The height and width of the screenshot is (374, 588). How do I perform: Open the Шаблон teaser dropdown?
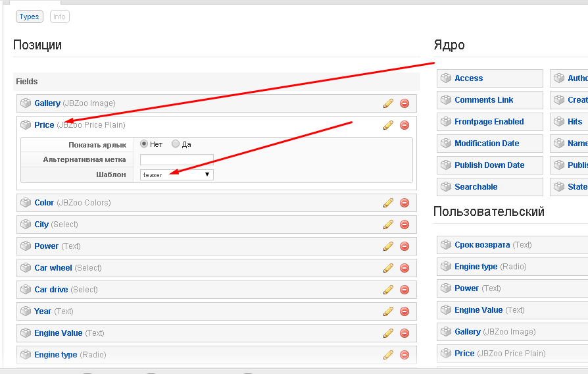click(x=177, y=174)
